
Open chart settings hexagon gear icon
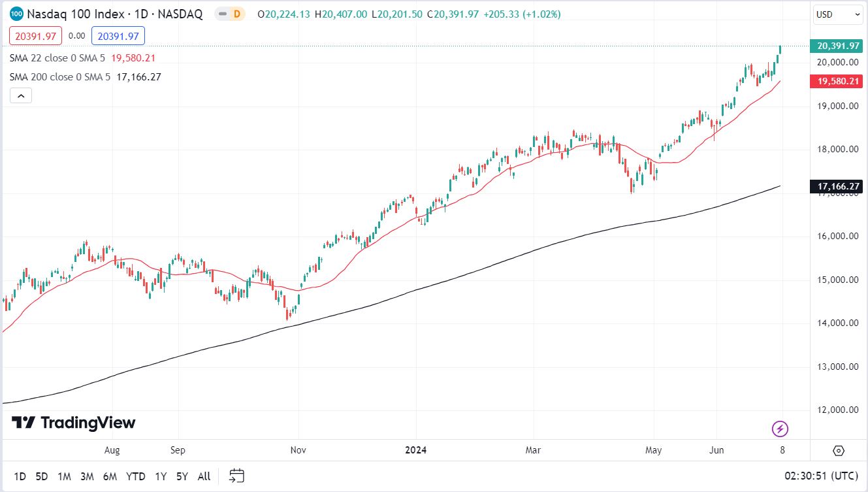839,451
